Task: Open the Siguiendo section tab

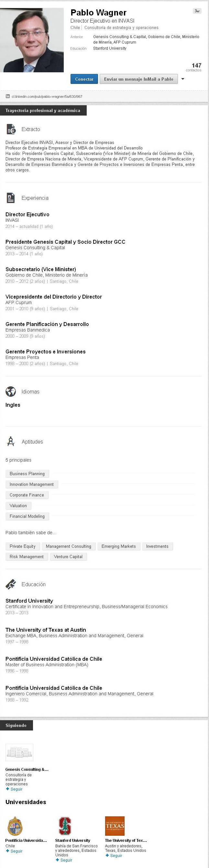Action: pyautogui.click(x=16, y=725)
